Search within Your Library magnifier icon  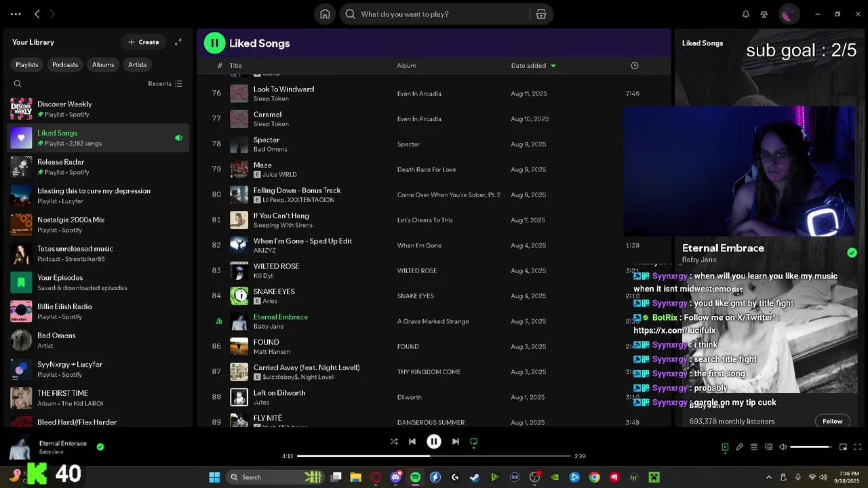pyautogui.click(x=18, y=84)
